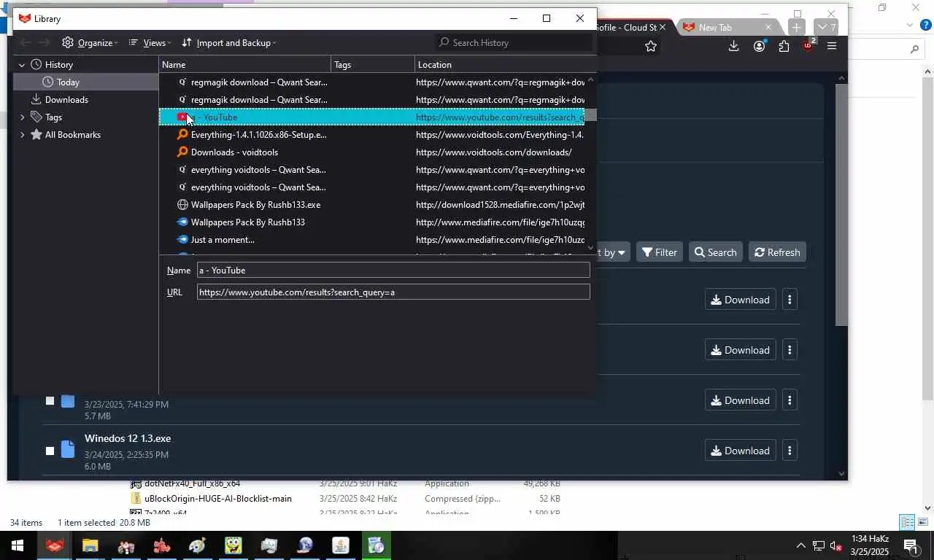The width and height of the screenshot is (934, 560).
Task: Click the Name field containing a - YouTube
Action: pos(393,271)
